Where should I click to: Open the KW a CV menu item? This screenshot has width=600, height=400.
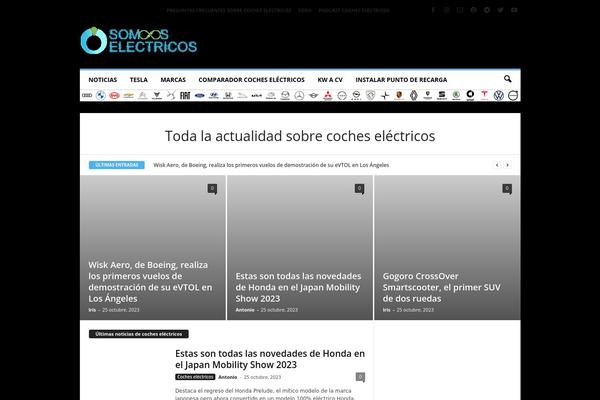coord(330,80)
